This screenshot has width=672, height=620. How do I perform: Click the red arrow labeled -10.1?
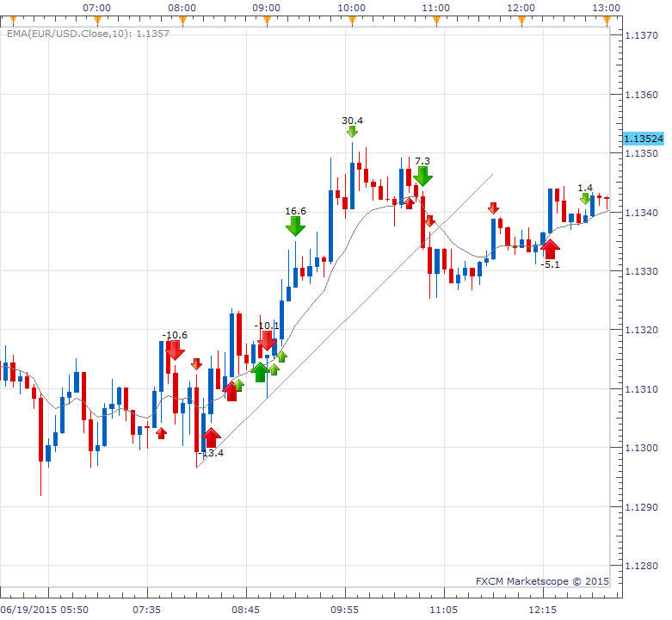[x=267, y=341]
